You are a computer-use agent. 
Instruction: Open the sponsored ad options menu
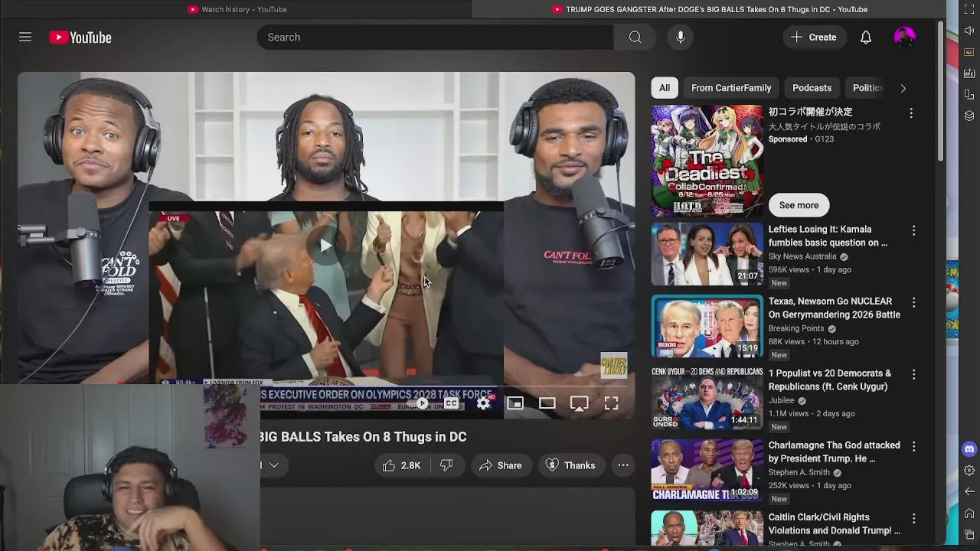pyautogui.click(x=911, y=113)
